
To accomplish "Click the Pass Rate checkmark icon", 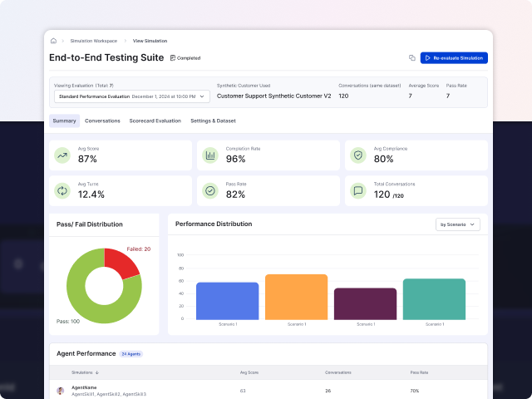I will click(x=210, y=190).
